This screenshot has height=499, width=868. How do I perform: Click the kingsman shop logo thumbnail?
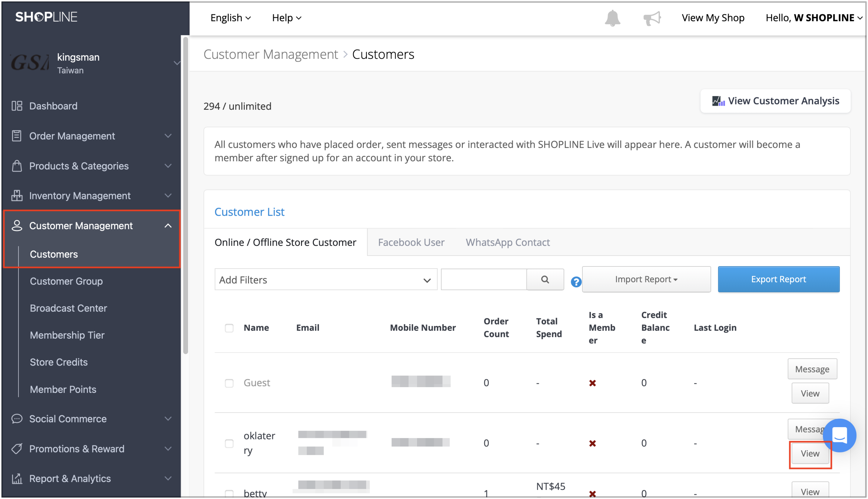point(30,62)
